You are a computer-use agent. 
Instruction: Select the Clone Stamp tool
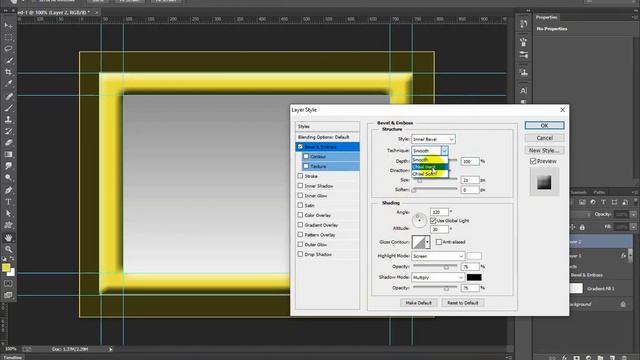[8, 120]
